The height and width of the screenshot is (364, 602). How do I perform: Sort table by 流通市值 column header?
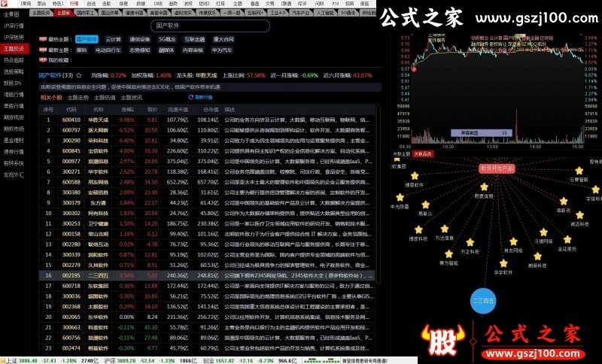click(x=178, y=110)
